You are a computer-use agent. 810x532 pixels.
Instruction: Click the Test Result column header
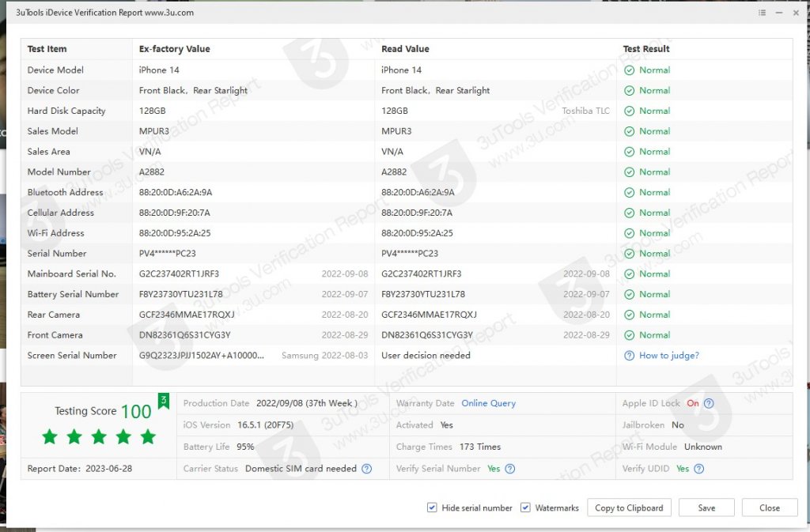click(x=646, y=49)
